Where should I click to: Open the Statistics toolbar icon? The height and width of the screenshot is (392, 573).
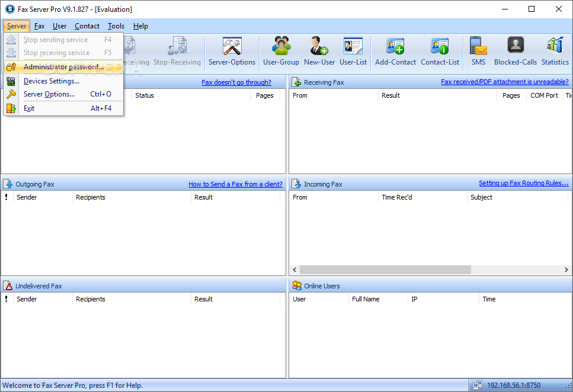[555, 46]
